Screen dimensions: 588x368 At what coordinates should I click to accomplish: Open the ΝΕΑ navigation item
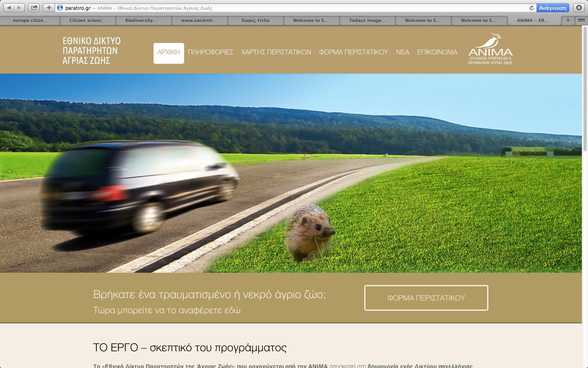click(x=403, y=52)
